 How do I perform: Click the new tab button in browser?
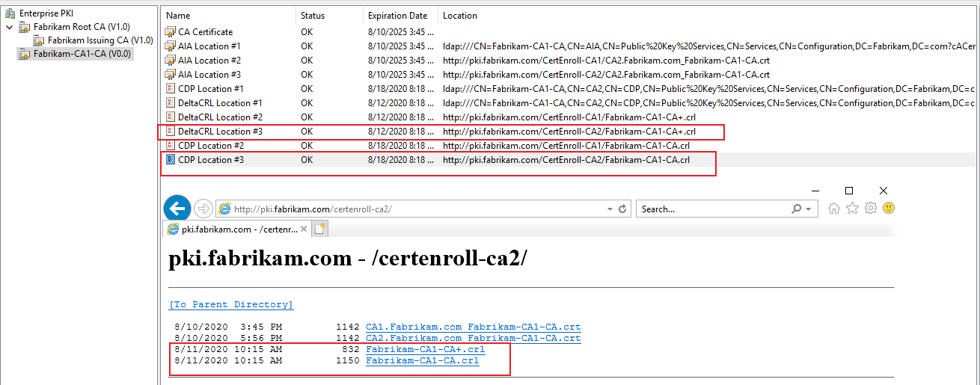[x=320, y=229]
